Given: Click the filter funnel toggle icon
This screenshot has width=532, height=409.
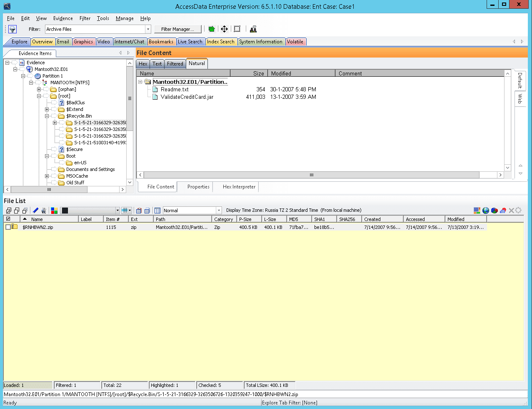Looking at the screenshot, I should point(12,29).
